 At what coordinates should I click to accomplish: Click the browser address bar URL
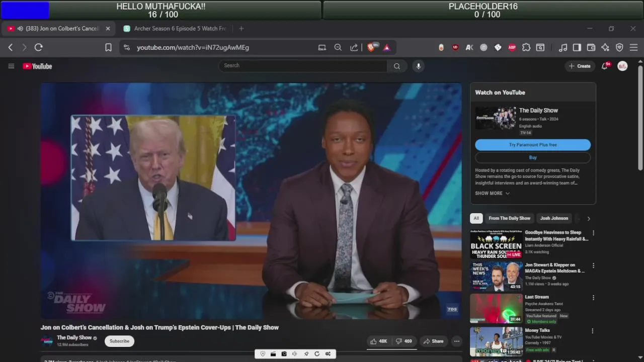click(193, 47)
